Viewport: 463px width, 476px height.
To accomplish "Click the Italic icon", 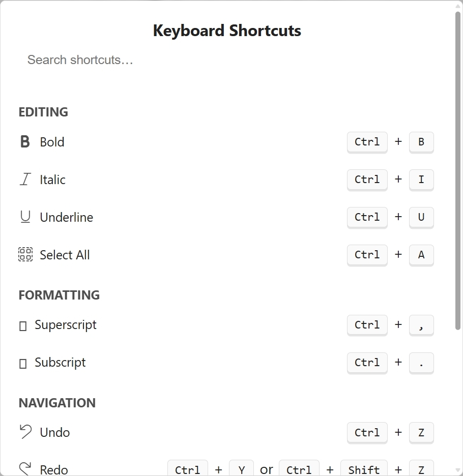I will click(x=25, y=180).
